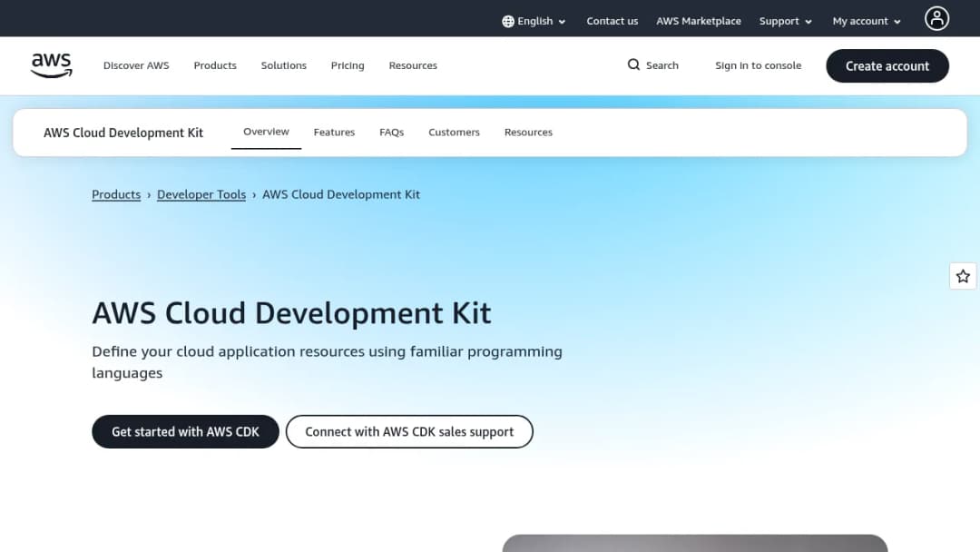Expand the Support dropdown
The width and height of the screenshot is (980, 552).
coord(785,21)
